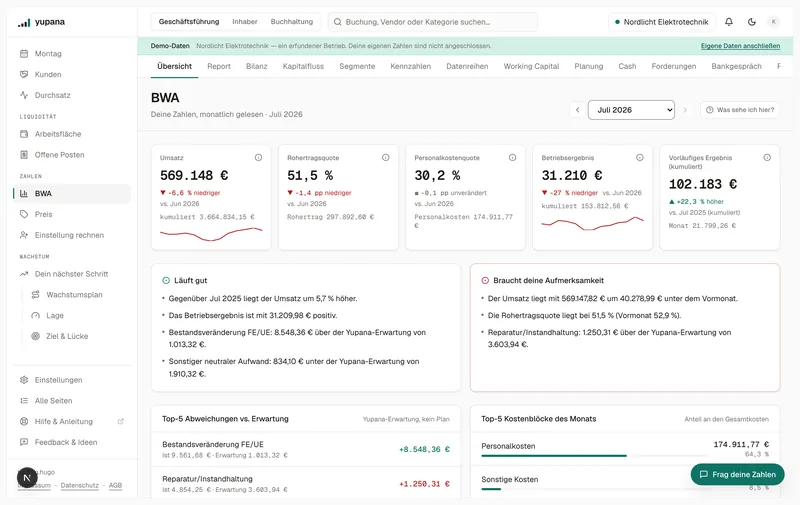Click the yupana logo
The image size is (800, 505).
tap(41, 22)
